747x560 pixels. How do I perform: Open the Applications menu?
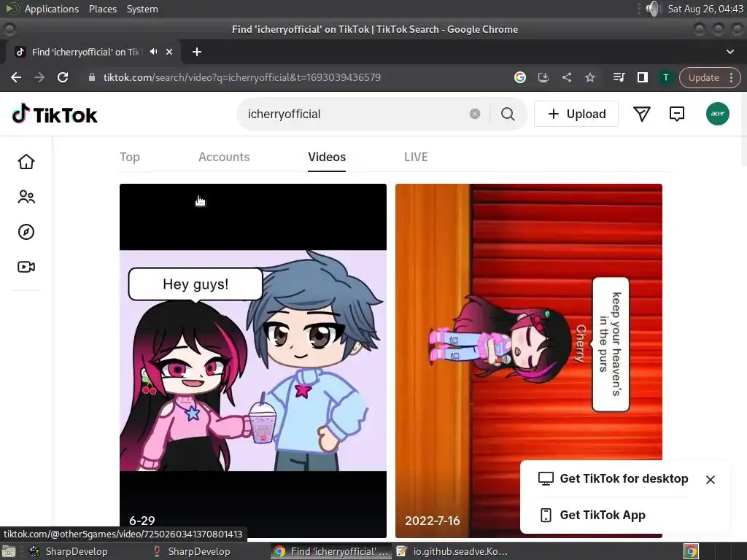point(52,9)
